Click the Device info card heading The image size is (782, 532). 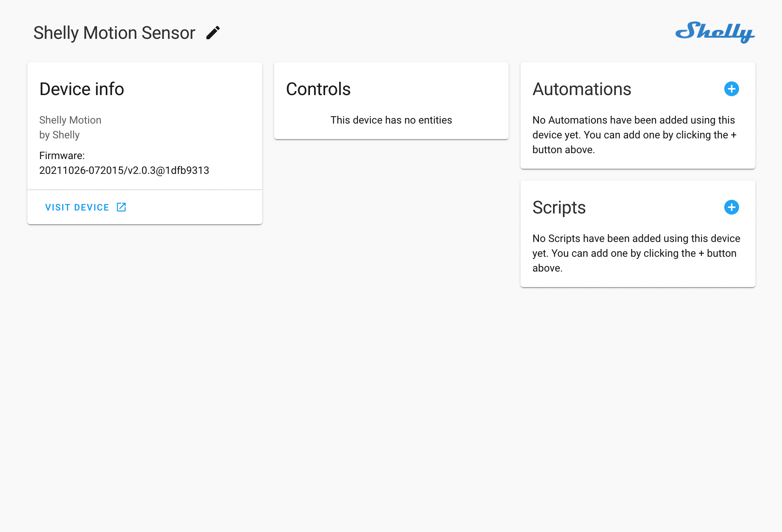(x=81, y=89)
